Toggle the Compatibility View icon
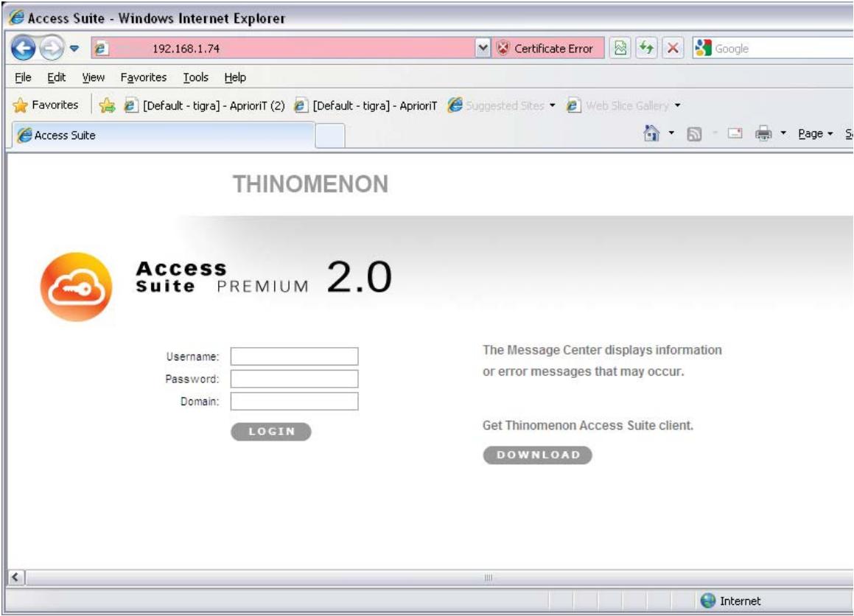This screenshot has height=616, width=854. 620,49
